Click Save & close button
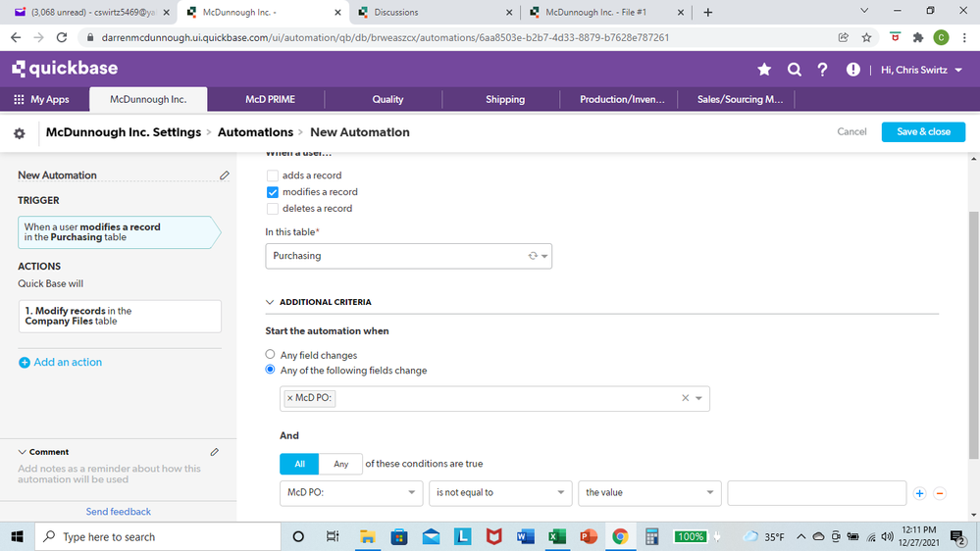The width and height of the screenshot is (980, 551). click(x=923, y=131)
